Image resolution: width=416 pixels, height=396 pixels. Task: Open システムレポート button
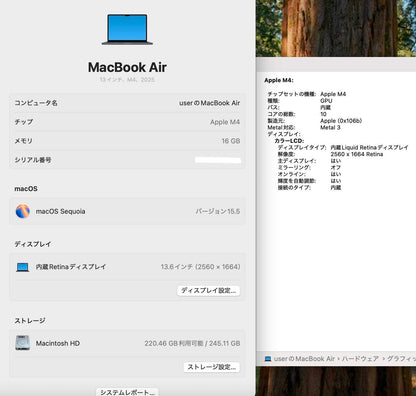(127, 392)
